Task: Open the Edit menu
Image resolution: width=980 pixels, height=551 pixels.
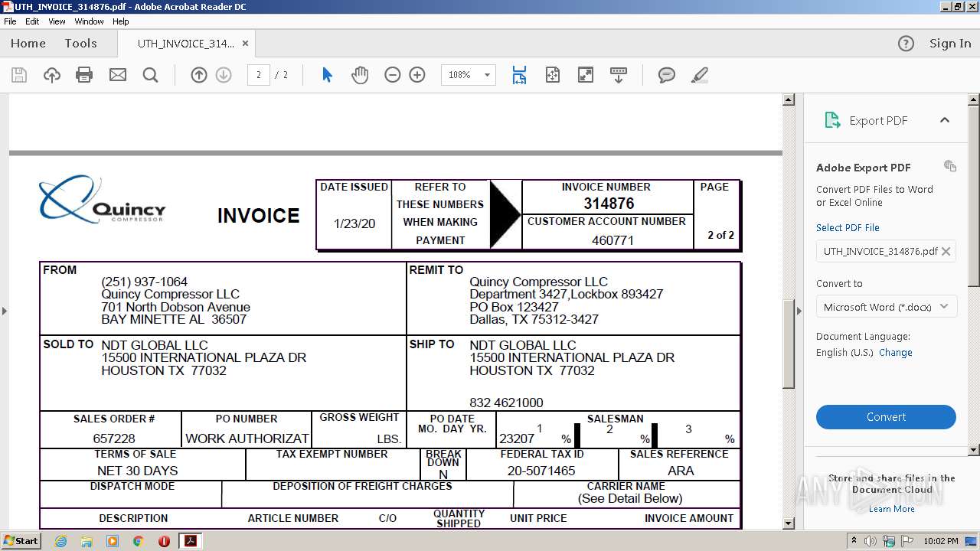Action: pos(32,21)
